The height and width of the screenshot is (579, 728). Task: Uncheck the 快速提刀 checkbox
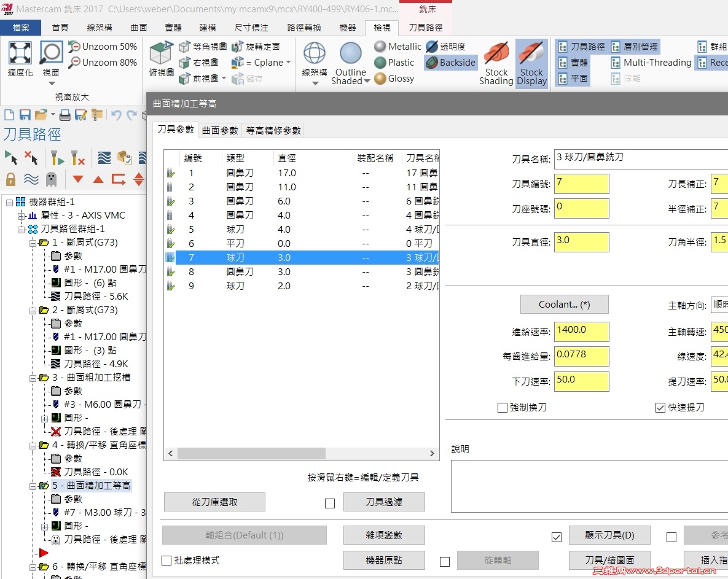click(x=660, y=407)
